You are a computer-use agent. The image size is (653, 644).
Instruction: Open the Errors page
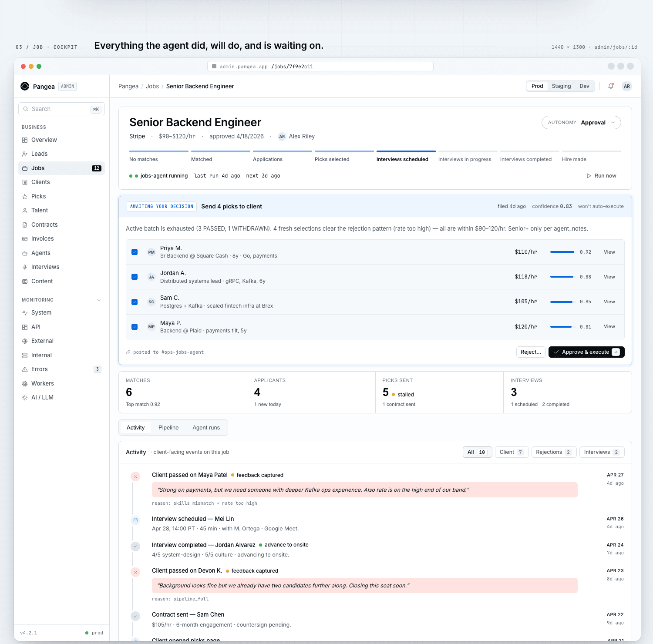click(x=61, y=369)
